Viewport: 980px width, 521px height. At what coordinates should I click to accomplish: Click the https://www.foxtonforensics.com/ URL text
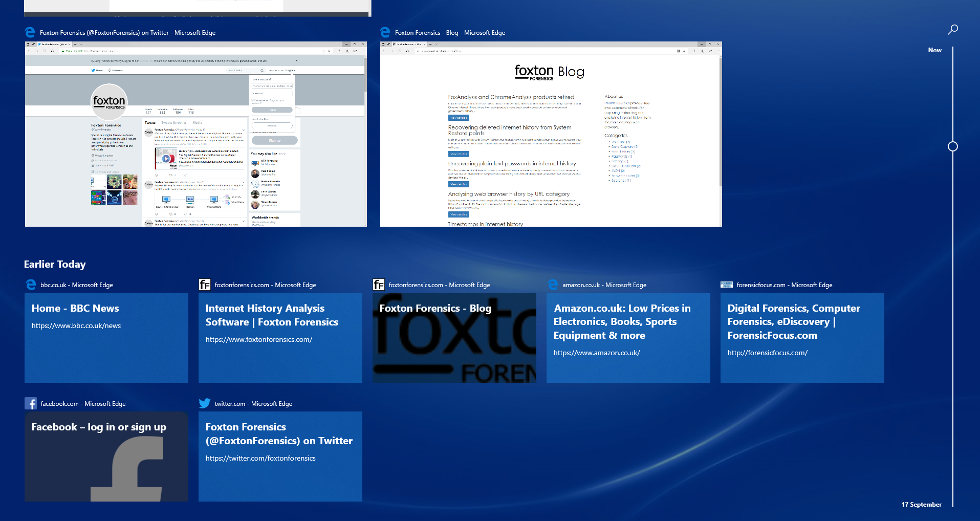(259, 339)
